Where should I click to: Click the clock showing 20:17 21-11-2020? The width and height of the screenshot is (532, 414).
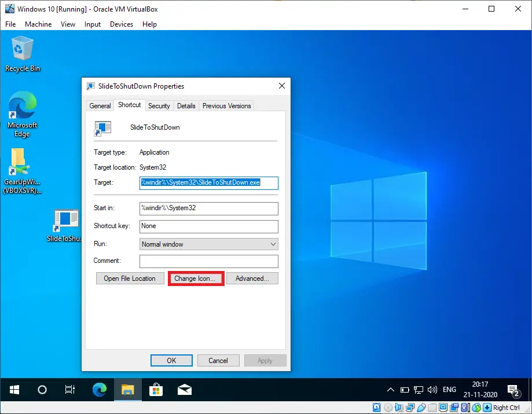tap(480, 390)
